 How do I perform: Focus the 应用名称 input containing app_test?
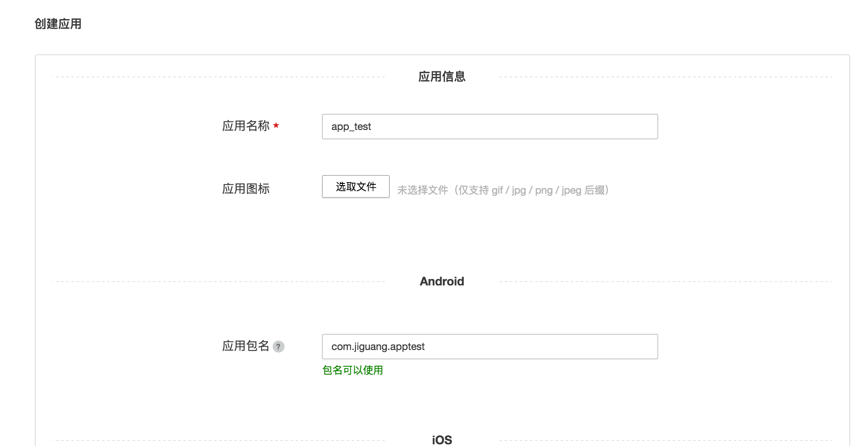[x=490, y=127]
